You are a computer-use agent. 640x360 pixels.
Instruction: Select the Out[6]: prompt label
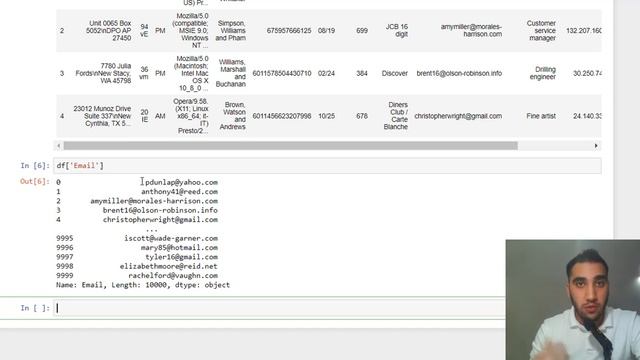click(35, 182)
